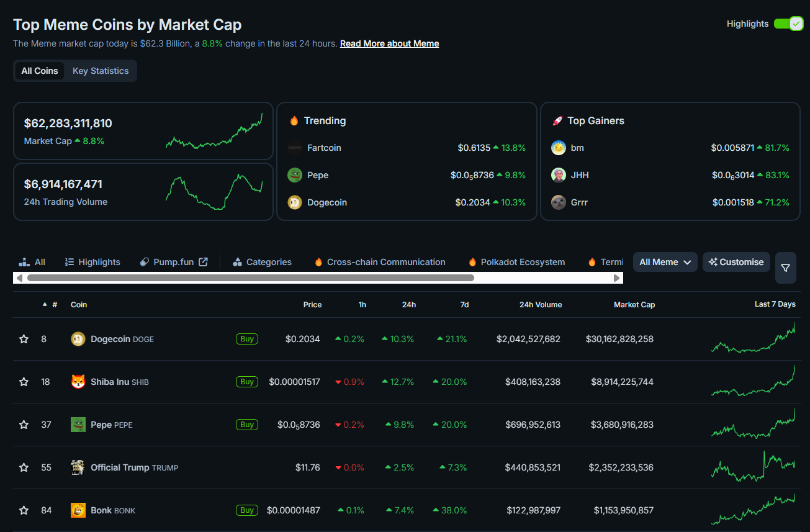Click the Official Trump coin logo
Image resolution: width=810 pixels, height=532 pixels.
click(78, 467)
